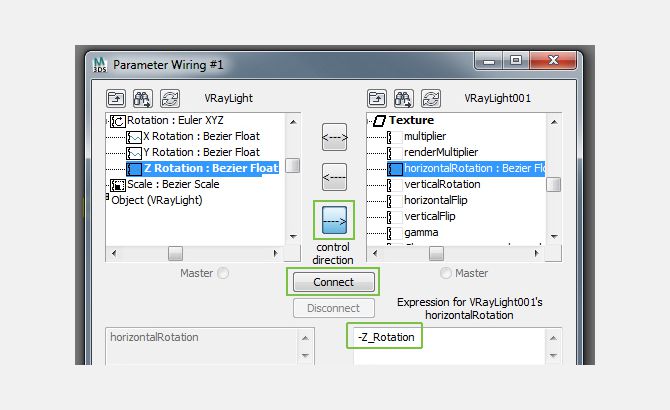Click left tree horizontal scrollbar thumb
The image size is (670, 410).
coord(175,253)
